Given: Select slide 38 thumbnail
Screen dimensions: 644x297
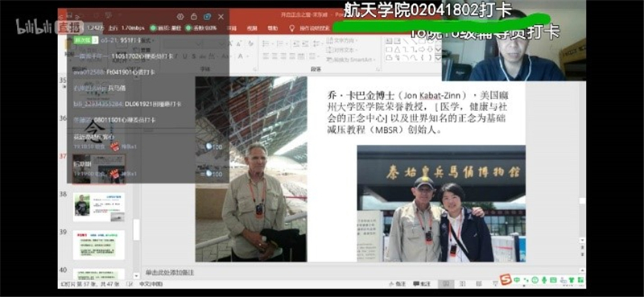Looking at the screenshot, I should 99,207.
